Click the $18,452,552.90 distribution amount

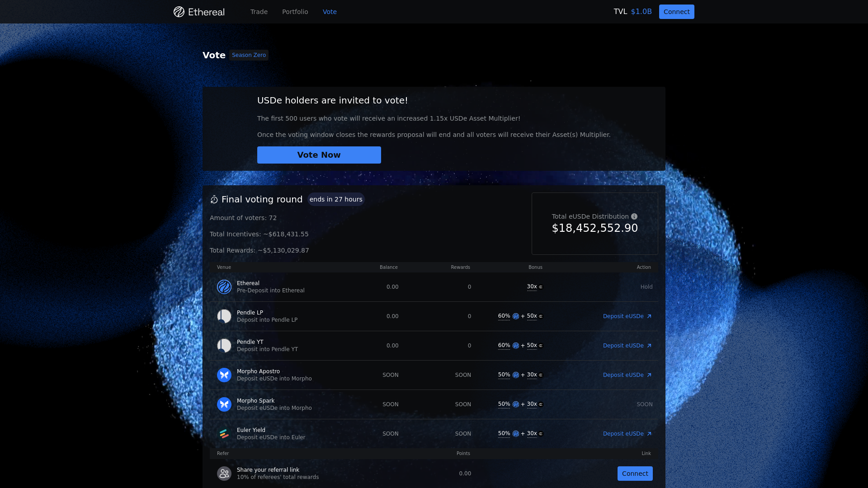click(595, 228)
